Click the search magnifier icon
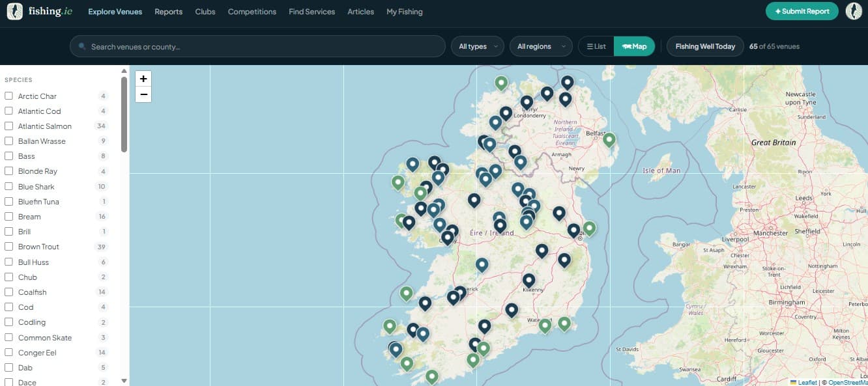 (81, 46)
